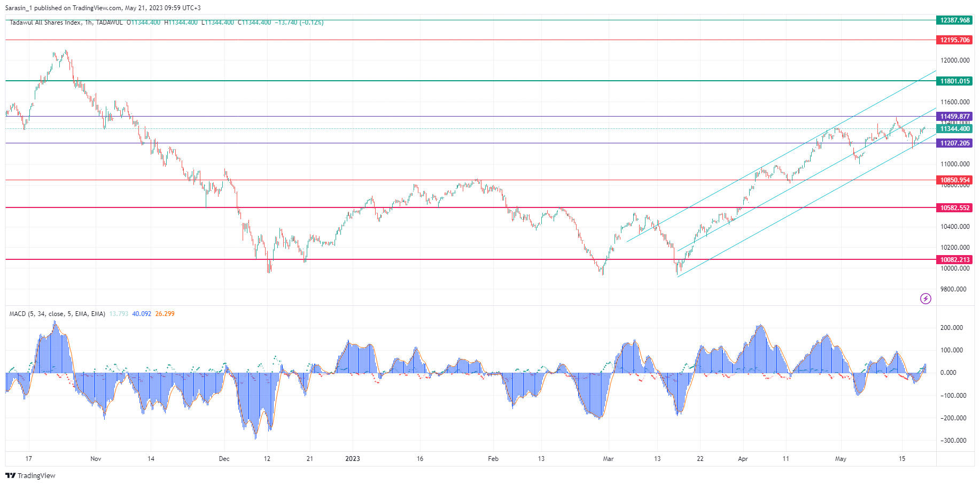Click the −13.740 (−0.12%) change value
Screen dimensions: 980x485
tap(299, 22)
